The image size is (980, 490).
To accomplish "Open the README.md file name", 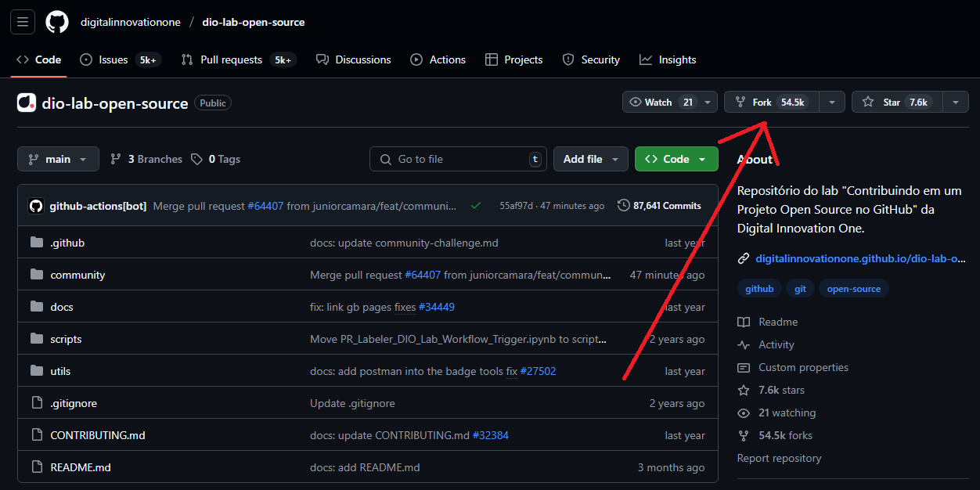I will coord(81,467).
